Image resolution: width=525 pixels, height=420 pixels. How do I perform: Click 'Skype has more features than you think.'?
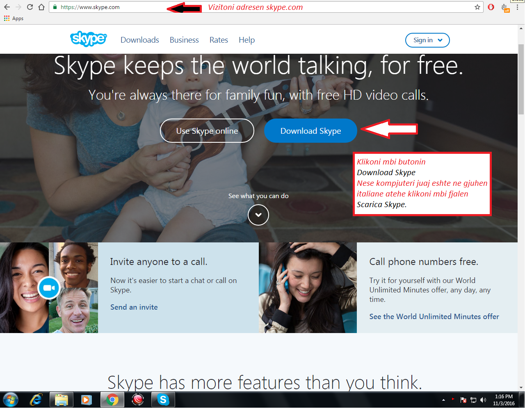point(265,382)
